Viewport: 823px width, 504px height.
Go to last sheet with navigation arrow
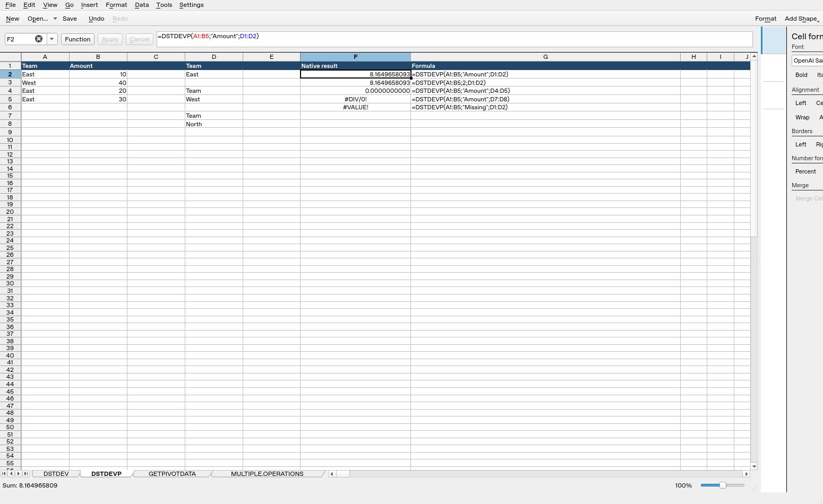coord(26,474)
